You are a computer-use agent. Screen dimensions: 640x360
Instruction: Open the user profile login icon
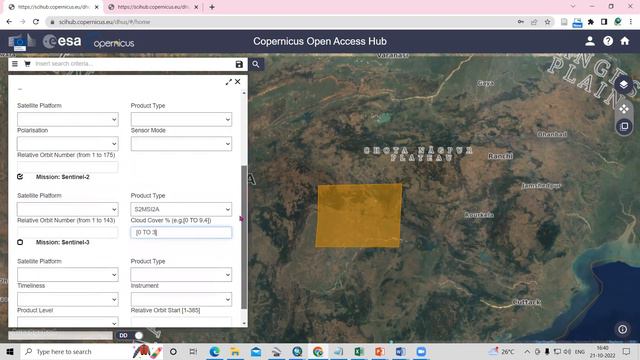point(590,41)
